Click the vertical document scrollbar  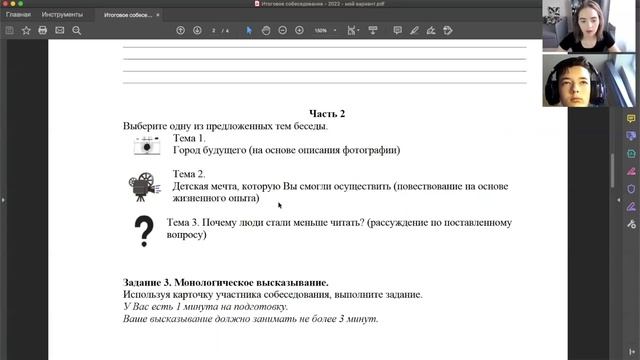tap(612, 170)
